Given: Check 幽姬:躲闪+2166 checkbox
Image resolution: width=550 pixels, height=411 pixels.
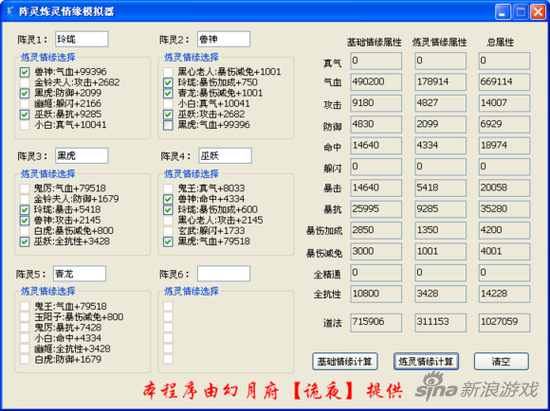Looking at the screenshot, I should click(x=25, y=104).
